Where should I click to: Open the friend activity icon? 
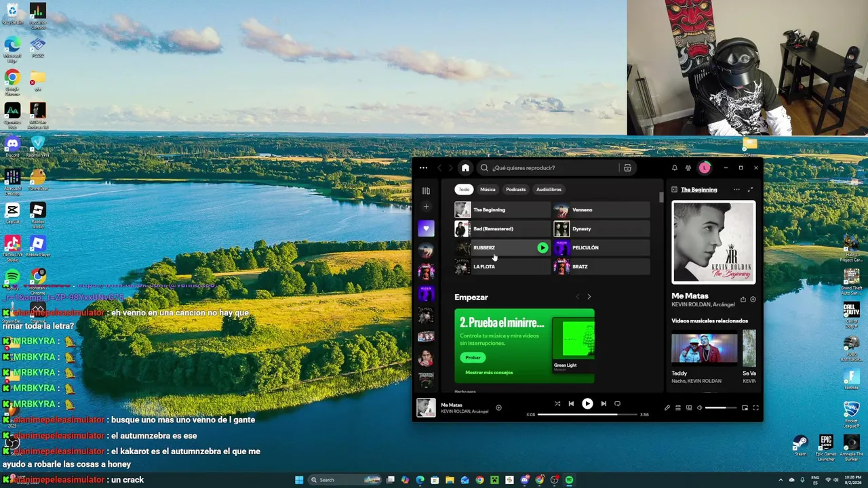point(688,168)
